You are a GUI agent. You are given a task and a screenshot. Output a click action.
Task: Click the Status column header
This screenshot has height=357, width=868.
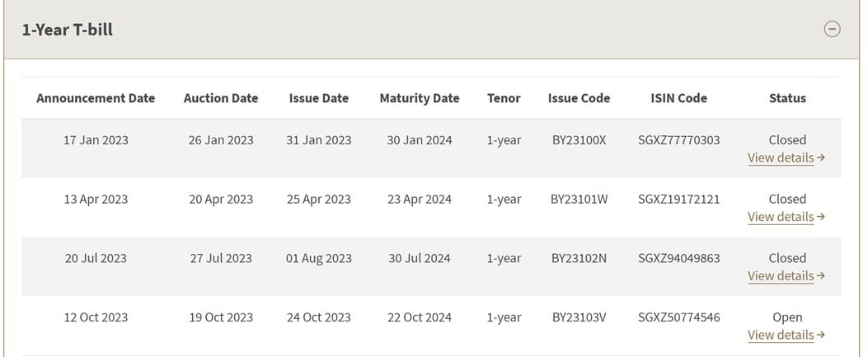[x=787, y=98]
